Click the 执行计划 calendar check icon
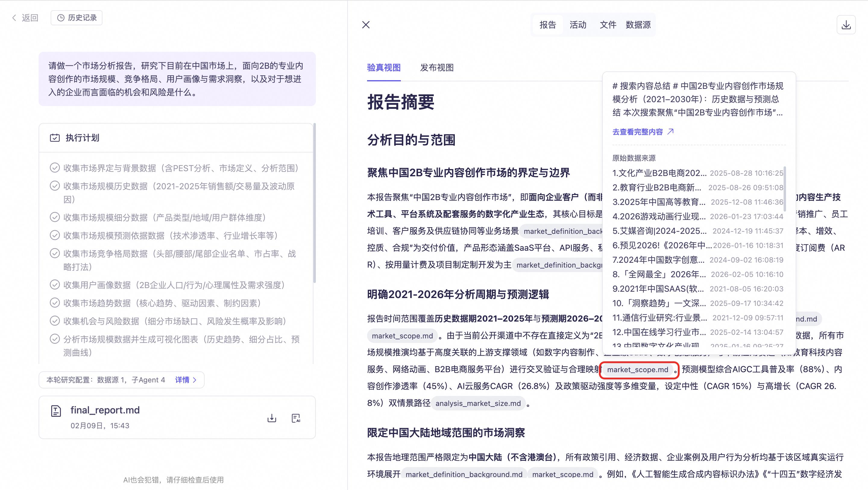 pyautogui.click(x=55, y=137)
